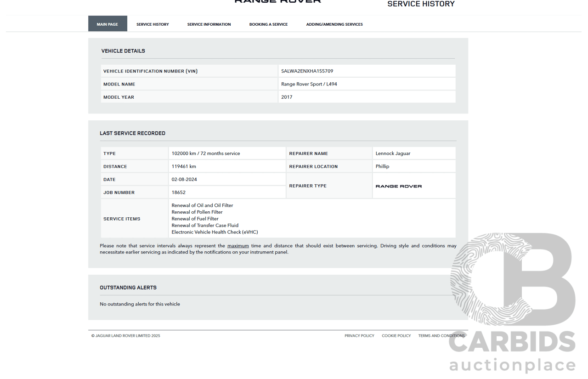Open the Privacy Policy footer link
588x379 pixels.
(x=359, y=336)
